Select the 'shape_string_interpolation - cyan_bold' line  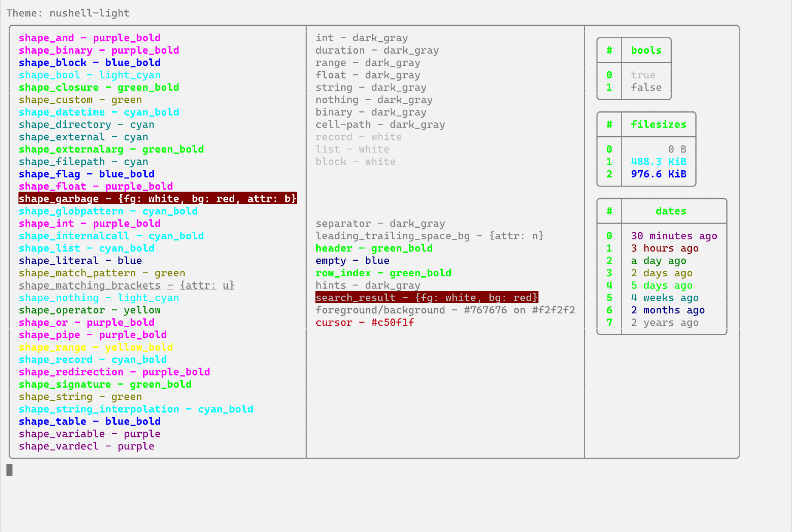pos(136,410)
